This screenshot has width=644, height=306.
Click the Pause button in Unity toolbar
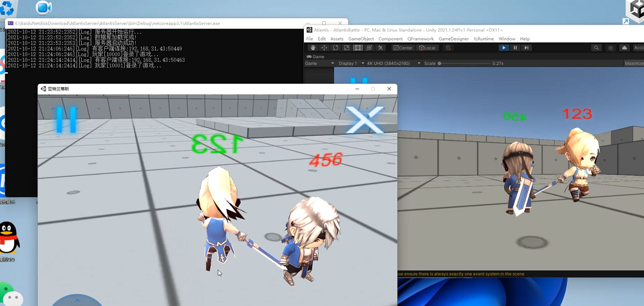click(515, 48)
